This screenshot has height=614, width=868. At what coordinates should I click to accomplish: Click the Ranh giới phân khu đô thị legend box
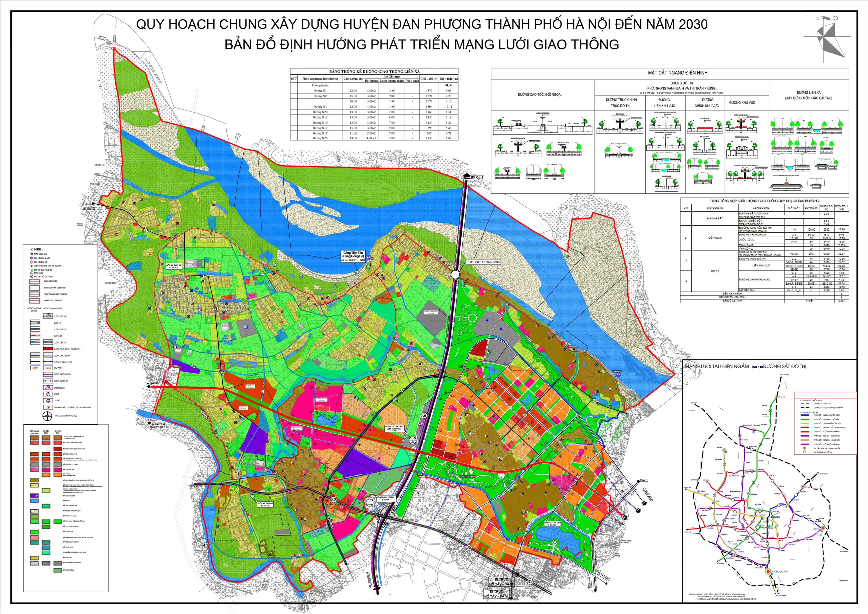35,288
